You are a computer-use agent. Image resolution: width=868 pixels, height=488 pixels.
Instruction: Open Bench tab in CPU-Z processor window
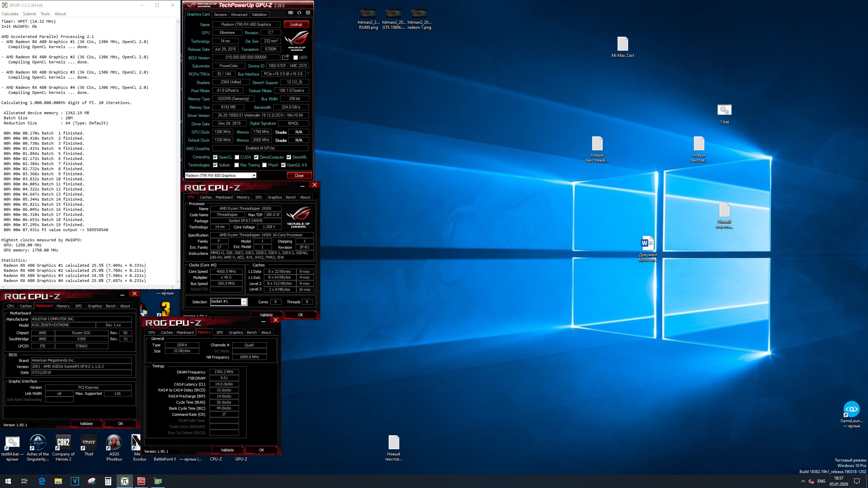pos(291,197)
